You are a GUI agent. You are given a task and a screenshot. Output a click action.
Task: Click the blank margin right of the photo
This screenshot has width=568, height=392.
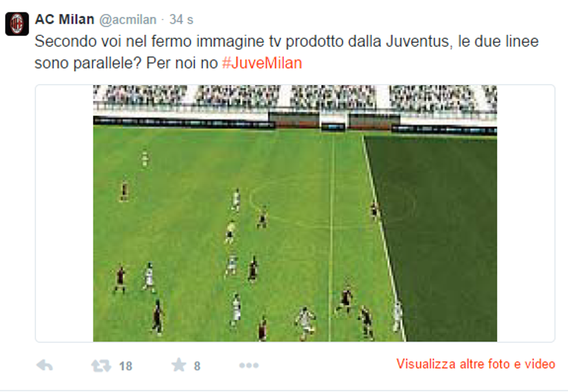[x=526, y=213]
